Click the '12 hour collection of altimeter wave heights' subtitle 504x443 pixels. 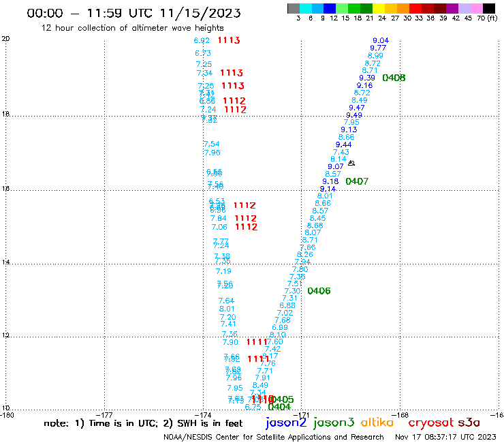click(x=132, y=28)
